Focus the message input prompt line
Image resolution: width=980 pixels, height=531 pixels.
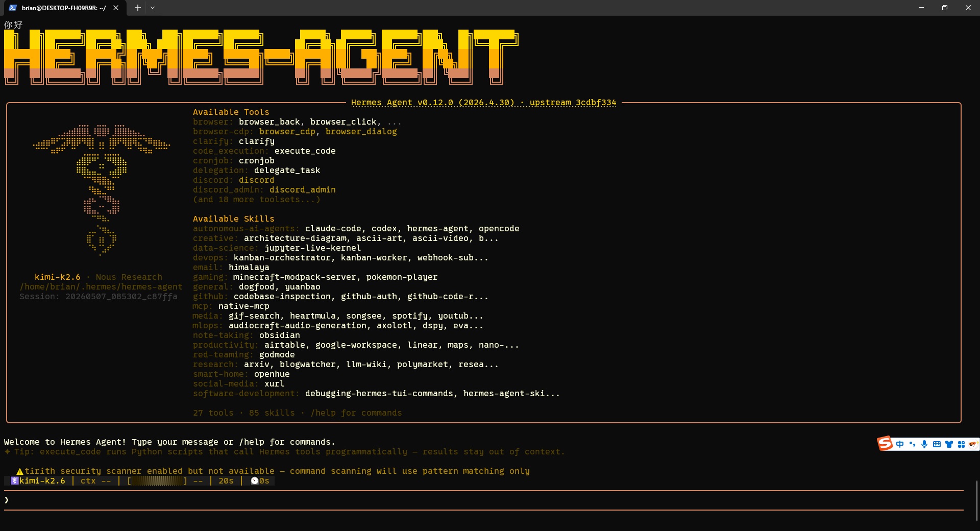pos(483,500)
